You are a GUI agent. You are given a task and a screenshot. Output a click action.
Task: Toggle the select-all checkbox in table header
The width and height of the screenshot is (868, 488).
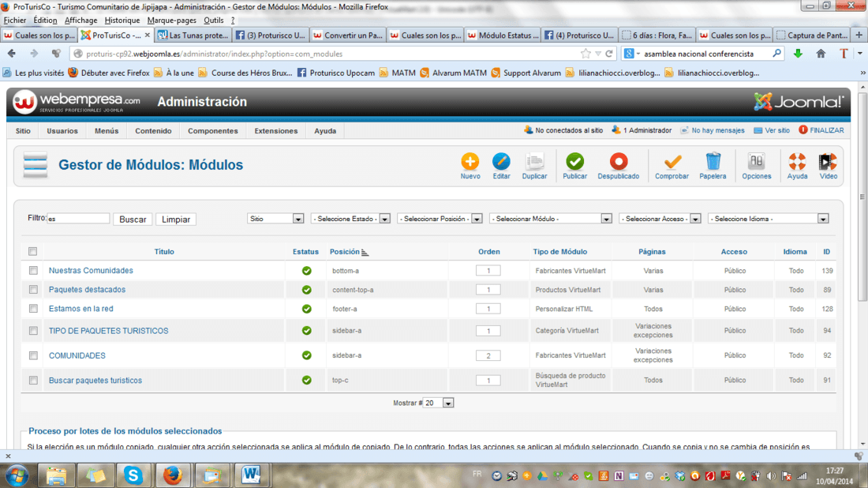(x=32, y=251)
